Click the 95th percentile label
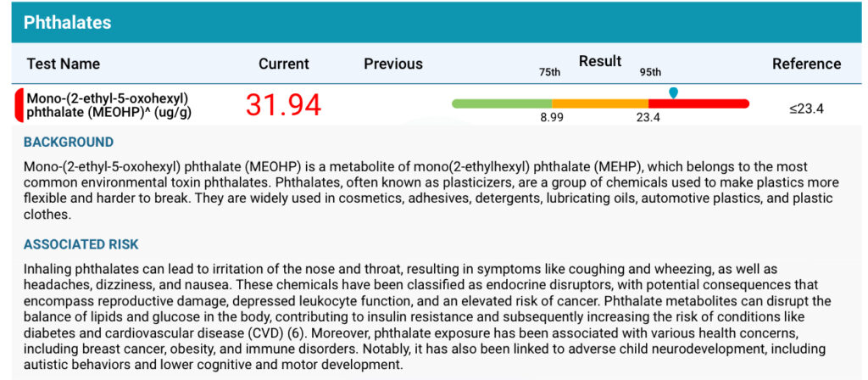The height and width of the screenshot is (380, 868). pos(650,73)
